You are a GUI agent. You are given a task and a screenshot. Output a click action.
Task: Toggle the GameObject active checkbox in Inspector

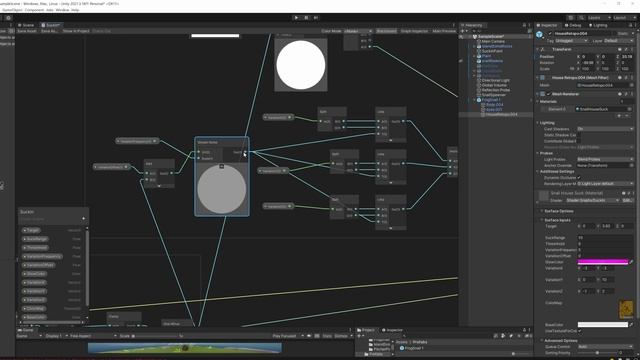click(550, 33)
